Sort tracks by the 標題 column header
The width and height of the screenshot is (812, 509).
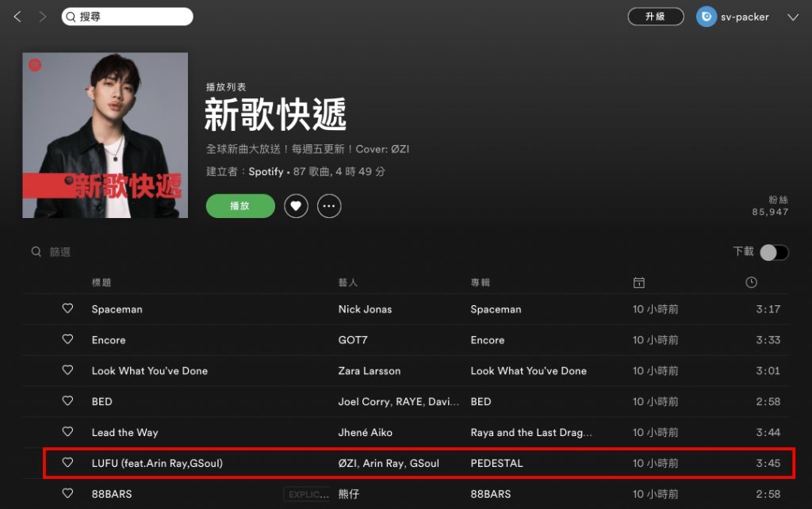point(101,282)
